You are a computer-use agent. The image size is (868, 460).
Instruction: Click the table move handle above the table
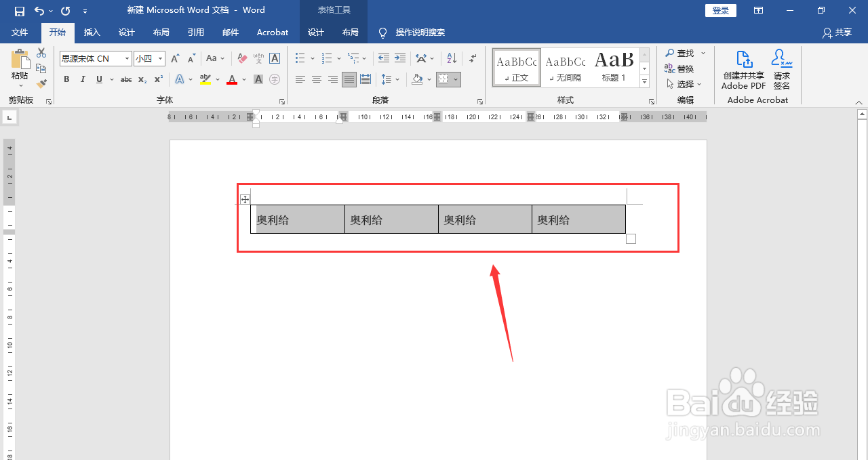pos(245,198)
